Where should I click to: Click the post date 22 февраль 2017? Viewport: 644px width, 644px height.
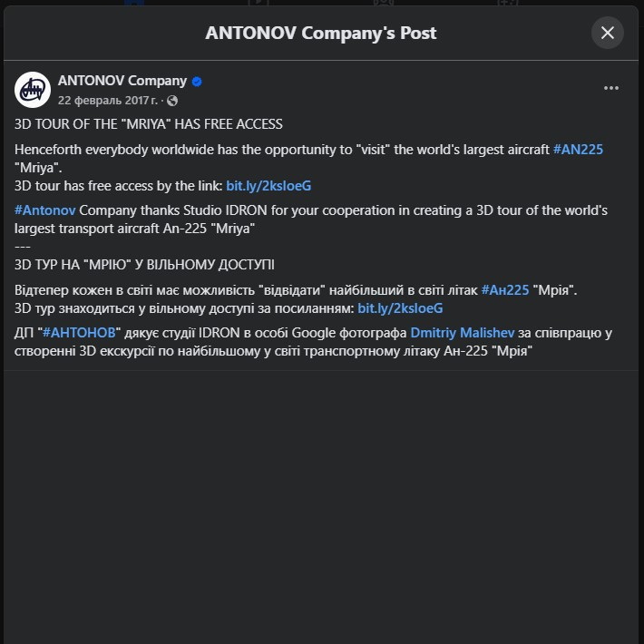pos(109,101)
